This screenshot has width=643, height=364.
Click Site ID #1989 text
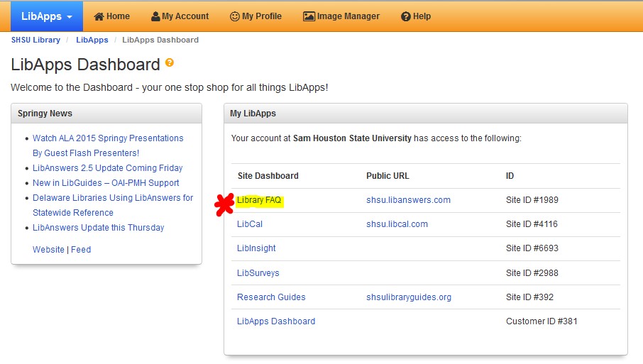click(532, 200)
